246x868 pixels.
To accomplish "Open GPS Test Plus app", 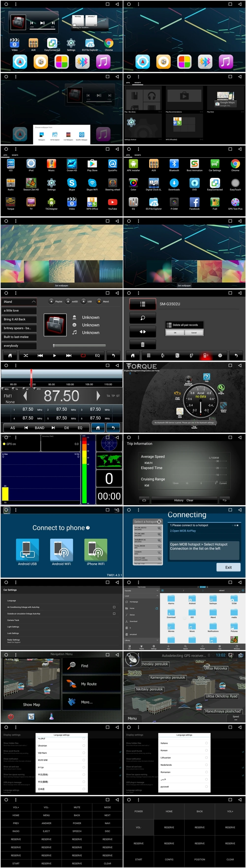I will pyautogui.click(x=235, y=202).
